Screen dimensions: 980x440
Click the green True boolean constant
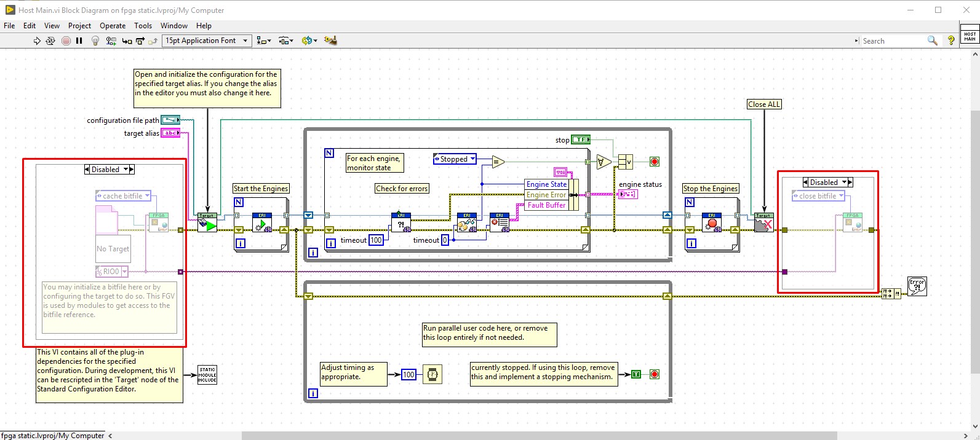(636, 374)
